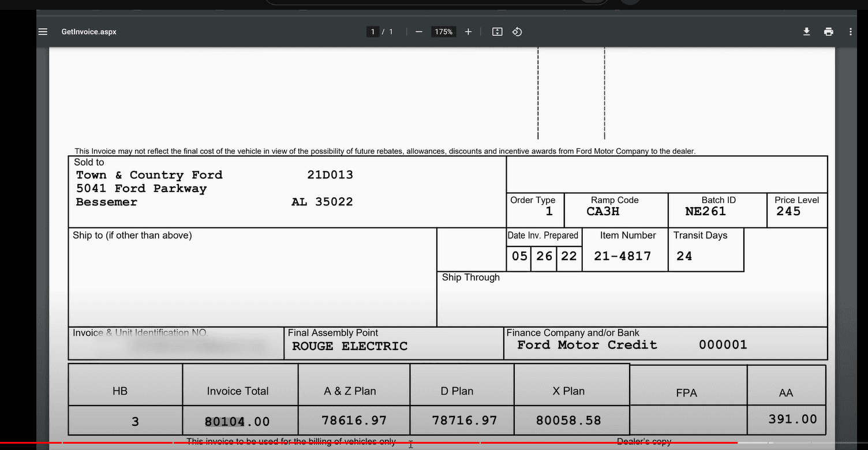The image size is (868, 450).
Task: Click the Transit Days value 24
Action: 684,256
